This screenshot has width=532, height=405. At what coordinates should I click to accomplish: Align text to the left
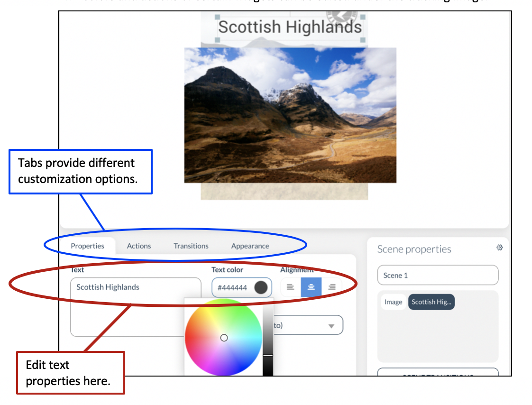tap(291, 287)
